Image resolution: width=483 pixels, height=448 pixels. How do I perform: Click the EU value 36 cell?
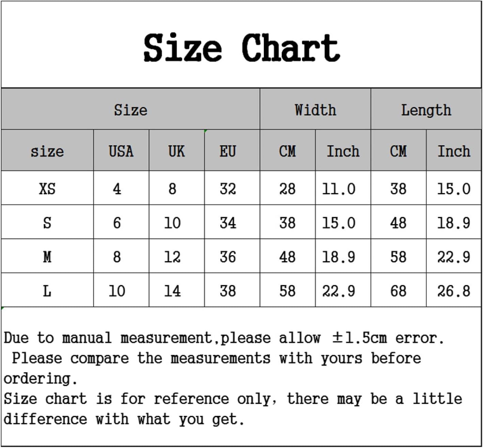[x=228, y=257]
